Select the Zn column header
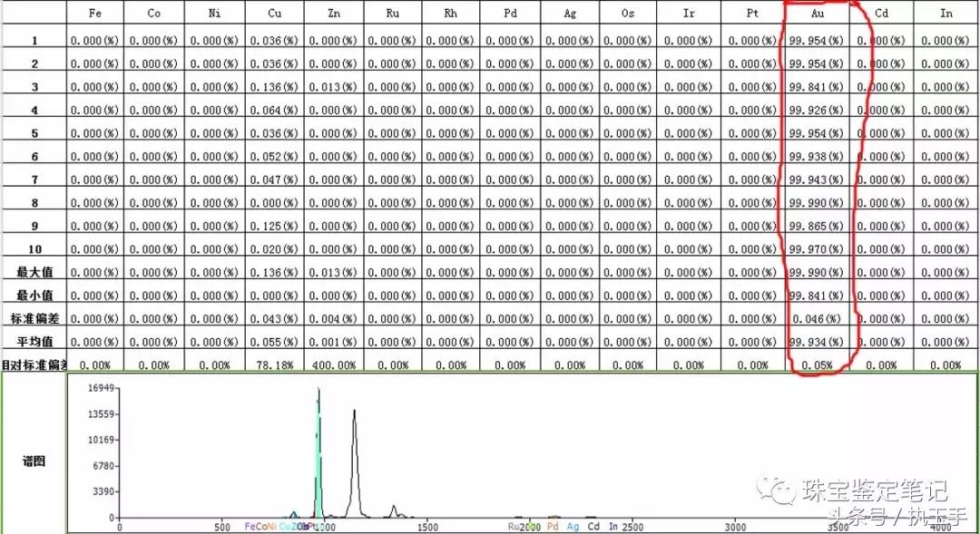Screen dimensions: 980x534 (x=334, y=13)
